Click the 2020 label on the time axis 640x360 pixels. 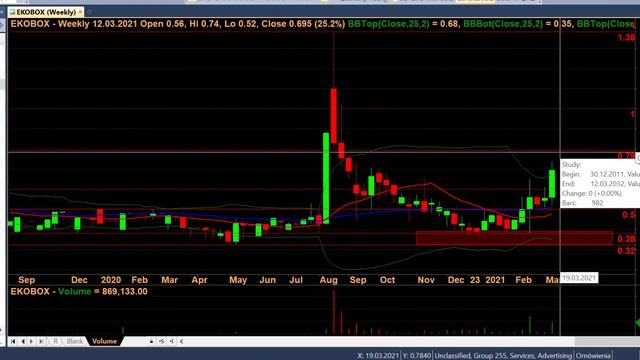coord(111,280)
